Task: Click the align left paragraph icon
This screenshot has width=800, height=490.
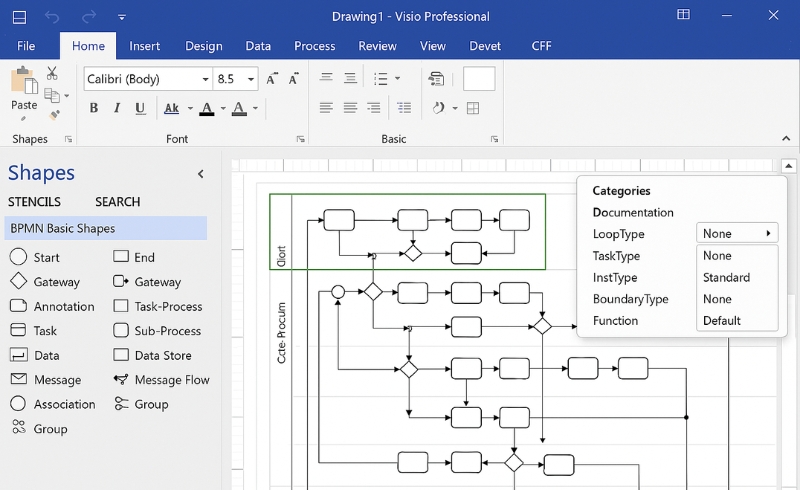Action: click(326, 108)
